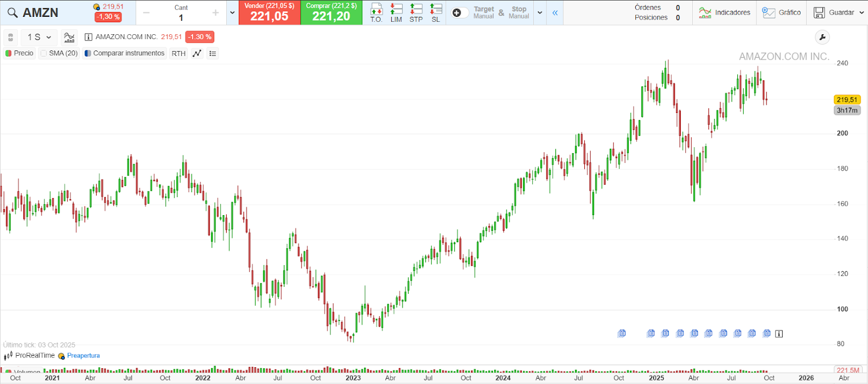Image resolution: width=868 pixels, height=384 pixels.
Task: Click the Comprar 221,20 buy button
Action: pos(331,12)
